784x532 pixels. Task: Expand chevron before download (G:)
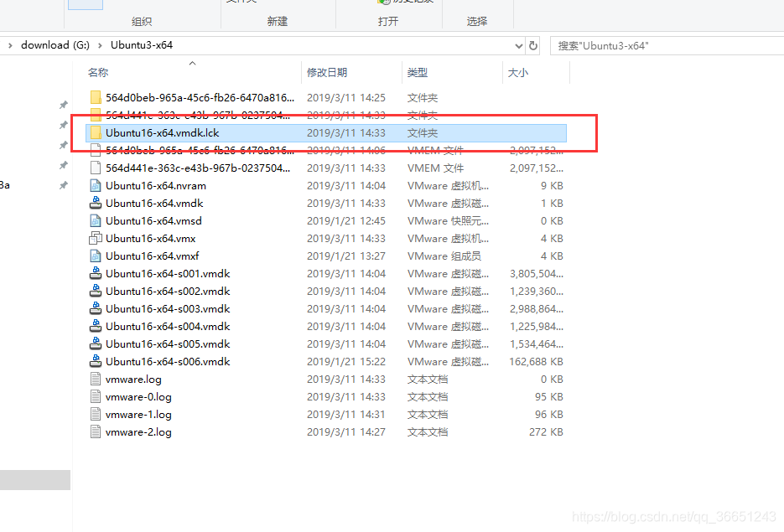[10, 45]
